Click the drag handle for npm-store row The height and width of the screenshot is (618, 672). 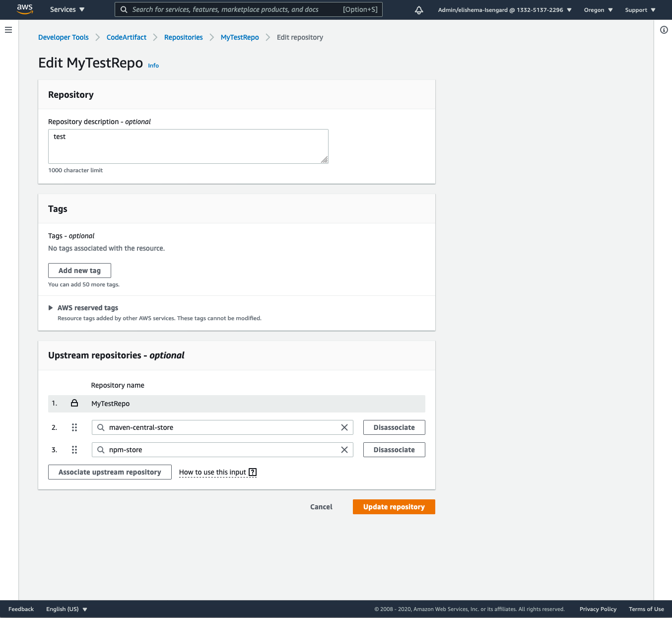[x=74, y=450]
